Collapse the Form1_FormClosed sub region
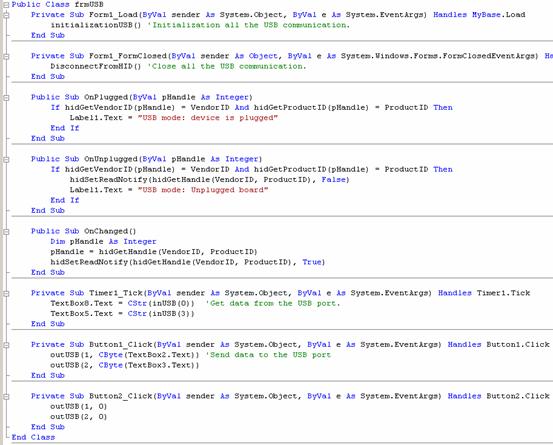This screenshot has width=553, height=445. 6,56
